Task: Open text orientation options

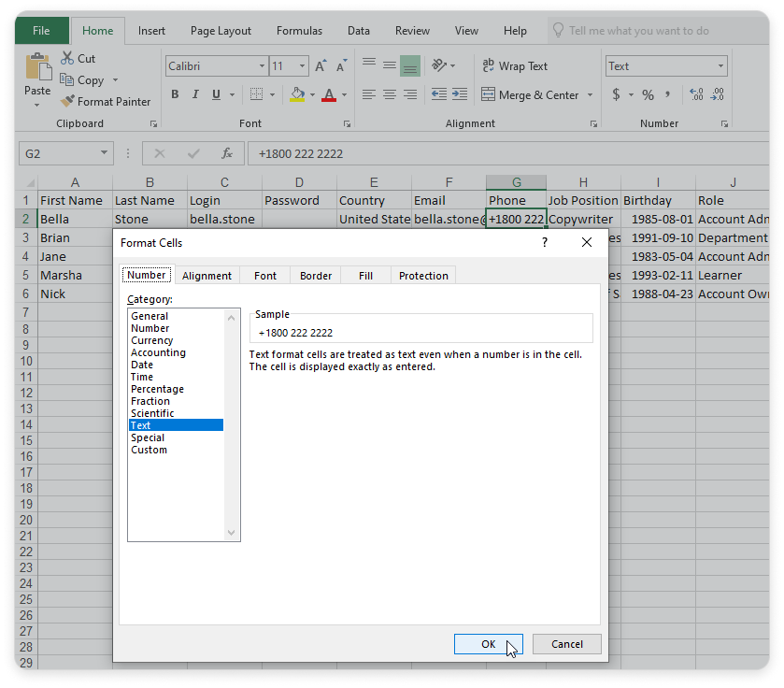Action: 443,65
